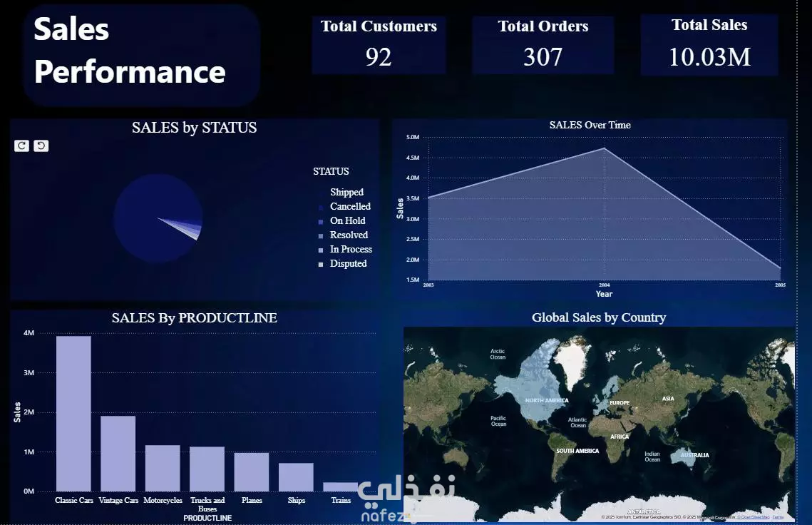Screen dimensions: 812x525
Task: Click the Planes bar
Action: (x=252, y=472)
